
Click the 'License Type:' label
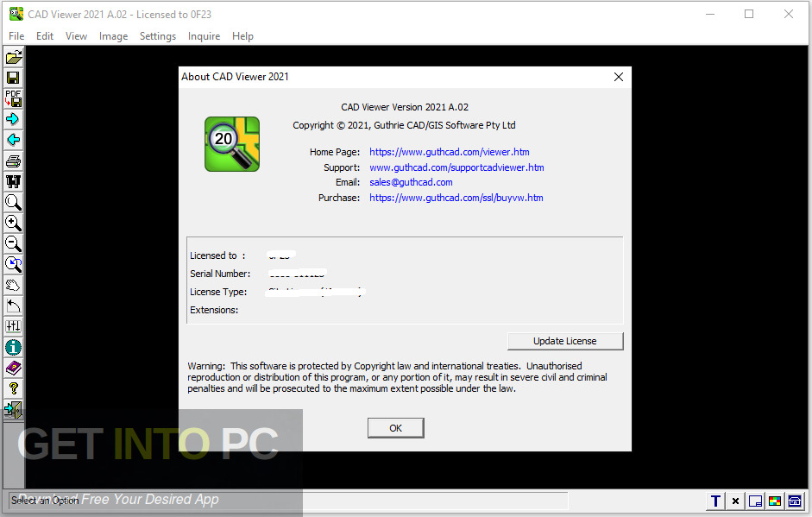(218, 292)
